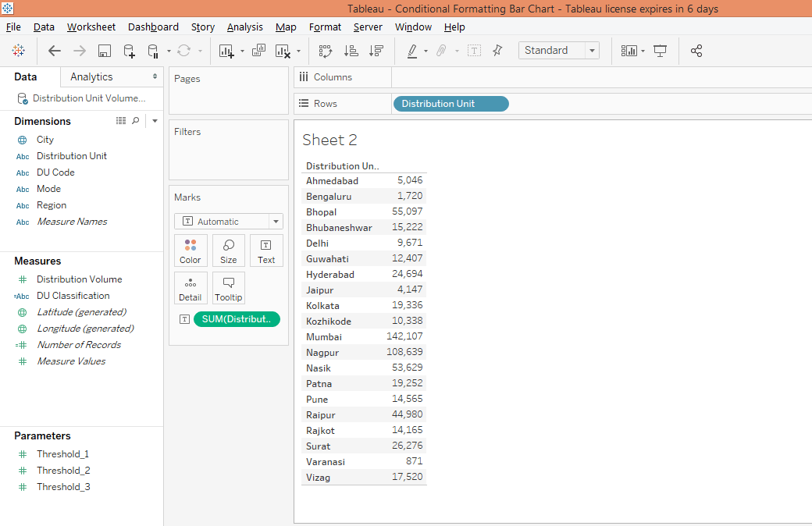Click the Tooltip button in Marks card

pyautogui.click(x=229, y=288)
